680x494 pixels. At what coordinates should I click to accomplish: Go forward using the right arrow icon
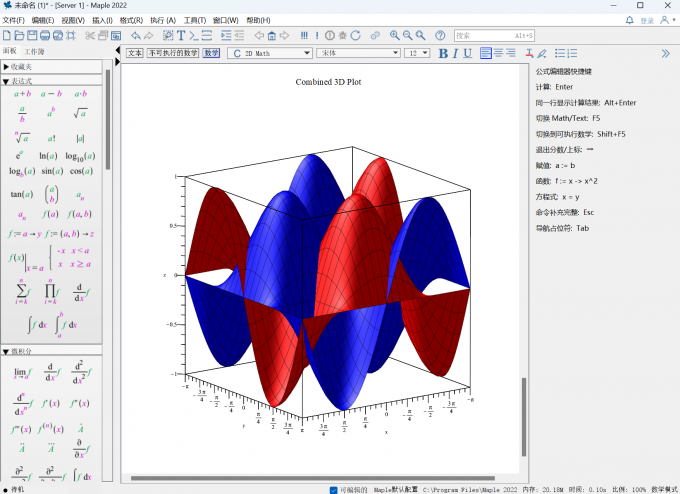pyautogui.click(x=284, y=36)
